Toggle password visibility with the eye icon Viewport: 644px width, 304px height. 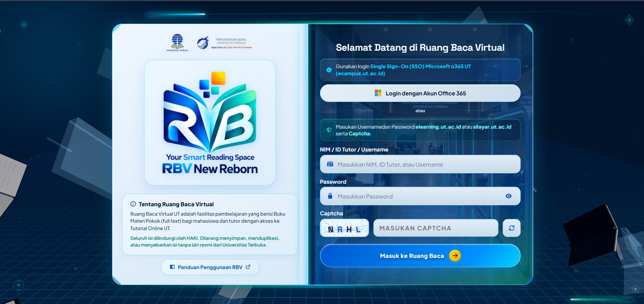coord(509,196)
